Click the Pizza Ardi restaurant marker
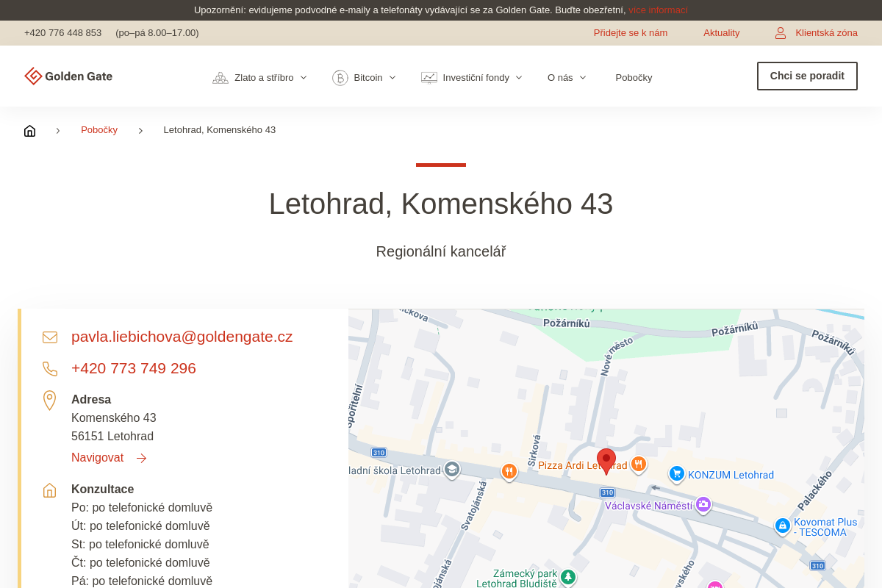Screen dimensions: 882x588 pyautogui.click(x=638, y=464)
